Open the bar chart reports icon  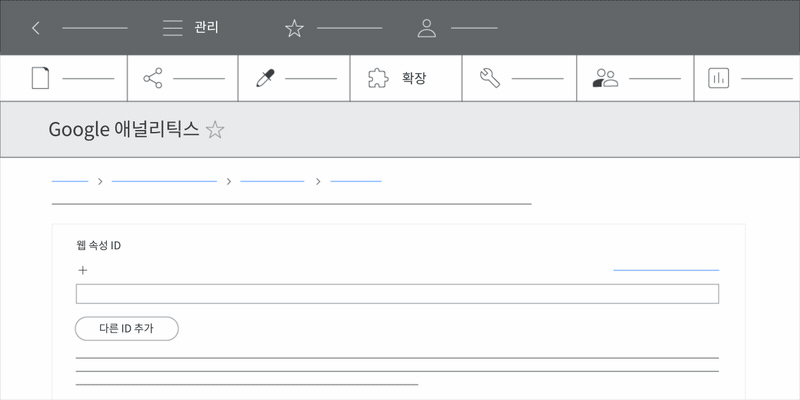pos(719,78)
